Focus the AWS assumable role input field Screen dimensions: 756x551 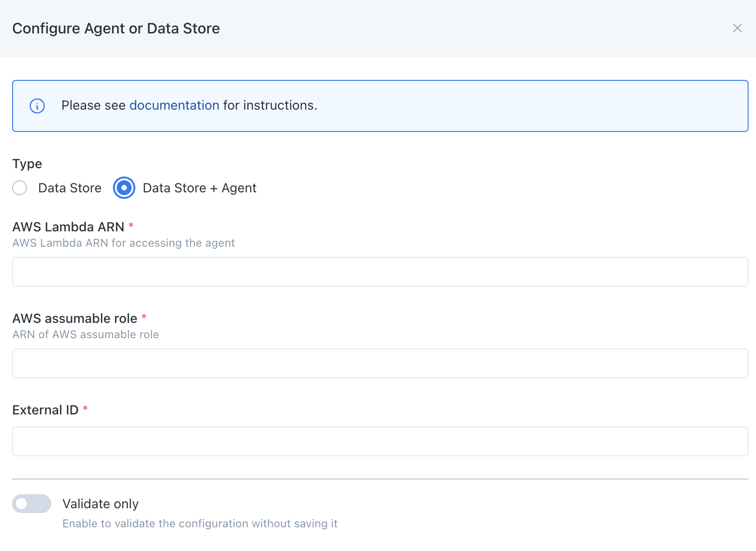380,363
